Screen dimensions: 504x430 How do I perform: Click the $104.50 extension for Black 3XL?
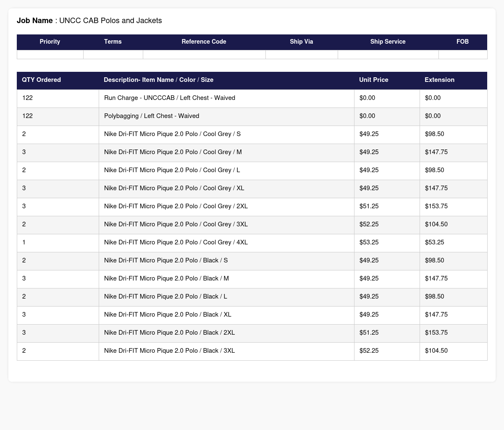pyautogui.click(x=436, y=351)
